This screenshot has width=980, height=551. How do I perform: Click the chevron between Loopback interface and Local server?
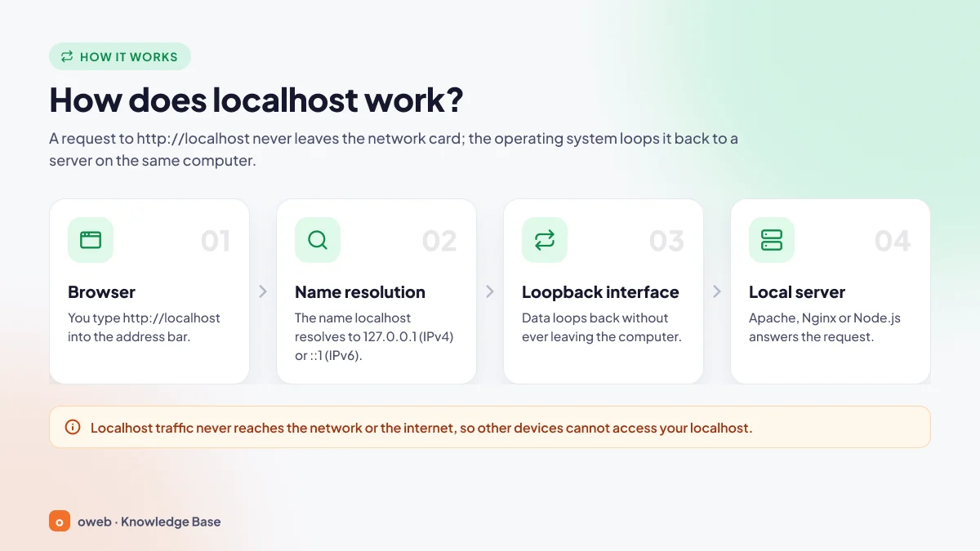pyautogui.click(x=717, y=291)
